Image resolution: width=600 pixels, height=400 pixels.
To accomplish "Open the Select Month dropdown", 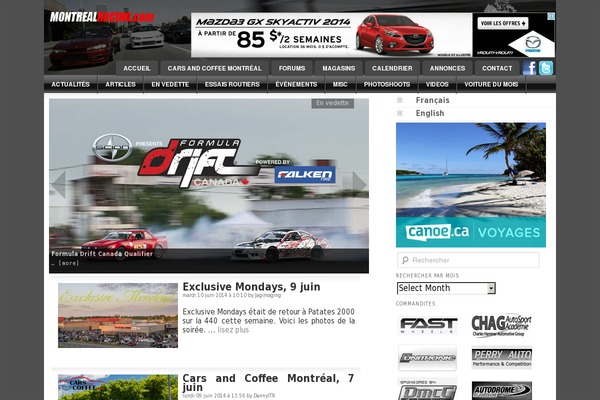I will pos(446,288).
